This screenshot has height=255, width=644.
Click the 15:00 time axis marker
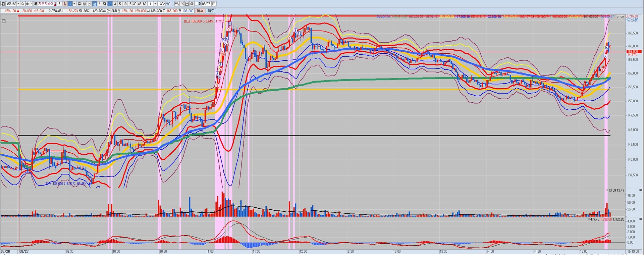click(x=584, y=251)
